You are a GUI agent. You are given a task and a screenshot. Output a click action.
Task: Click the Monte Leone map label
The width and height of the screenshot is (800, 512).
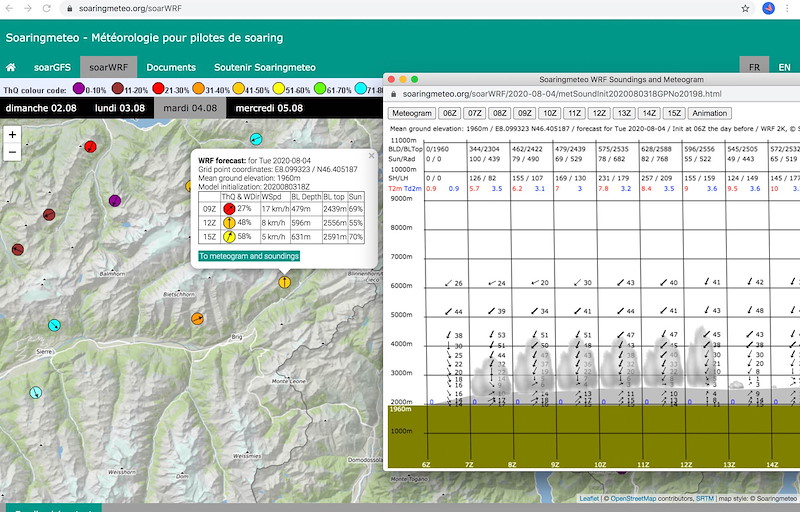289,381
